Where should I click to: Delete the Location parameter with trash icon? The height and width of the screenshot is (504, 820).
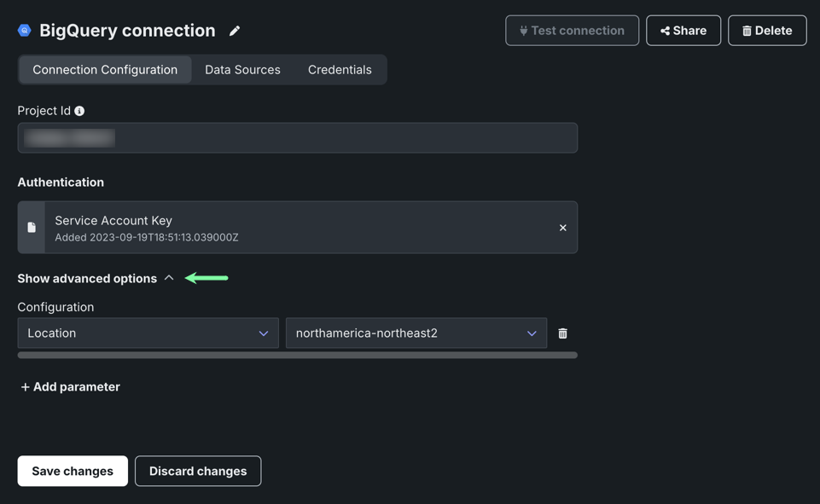(x=562, y=333)
